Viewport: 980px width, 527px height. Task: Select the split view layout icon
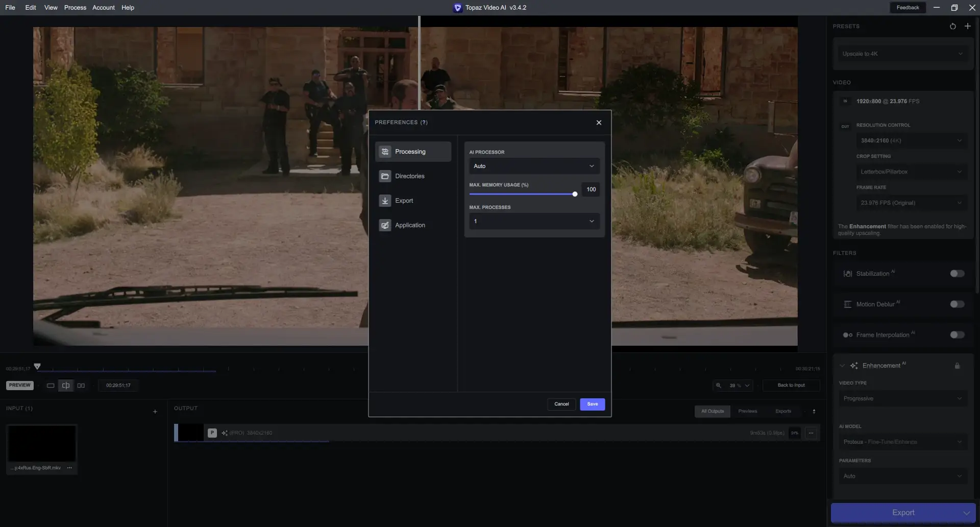[x=66, y=386]
